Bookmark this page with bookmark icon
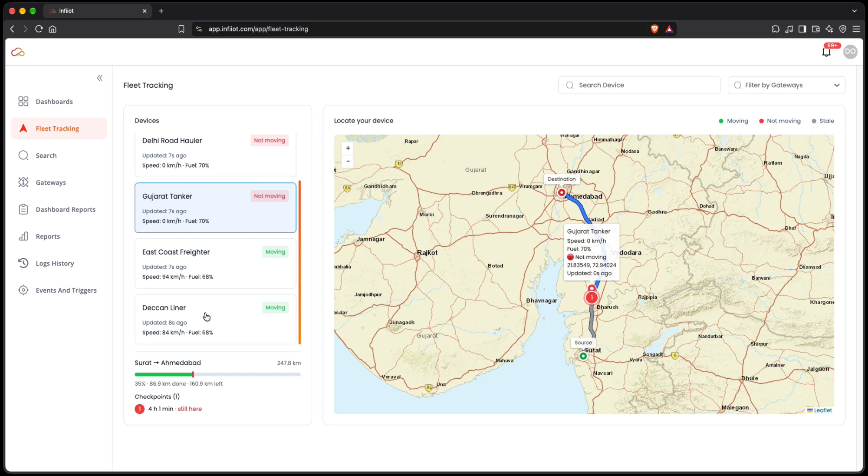The height and width of the screenshot is (476, 868). point(181,29)
